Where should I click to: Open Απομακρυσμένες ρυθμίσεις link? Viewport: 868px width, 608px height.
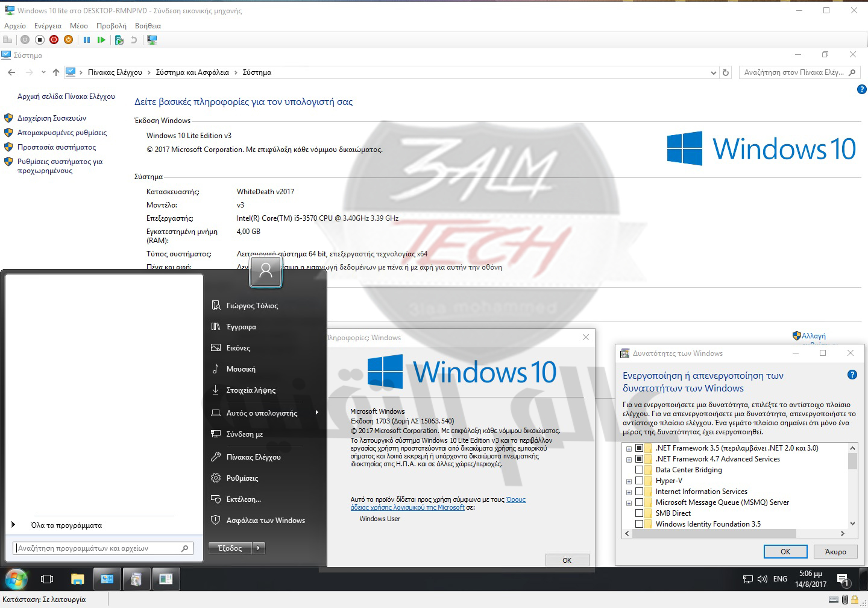(x=62, y=133)
